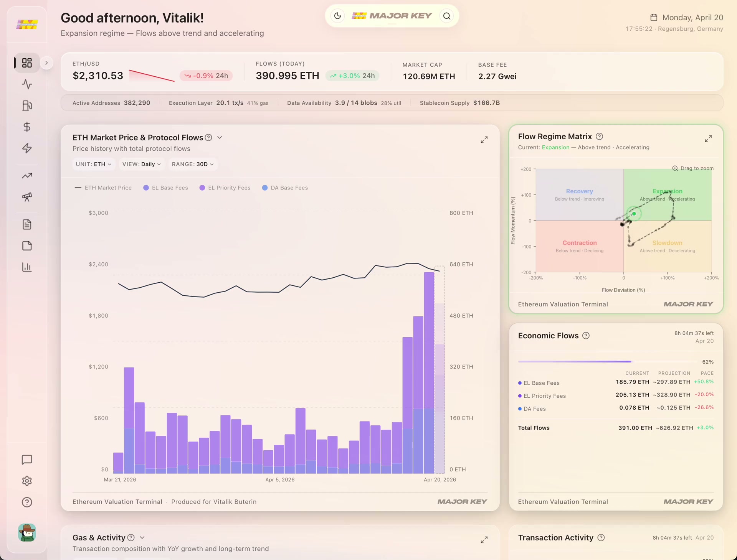Click Data Availability 3.9 / 14 blobs stat
The height and width of the screenshot is (560, 737).
[344, 103]
